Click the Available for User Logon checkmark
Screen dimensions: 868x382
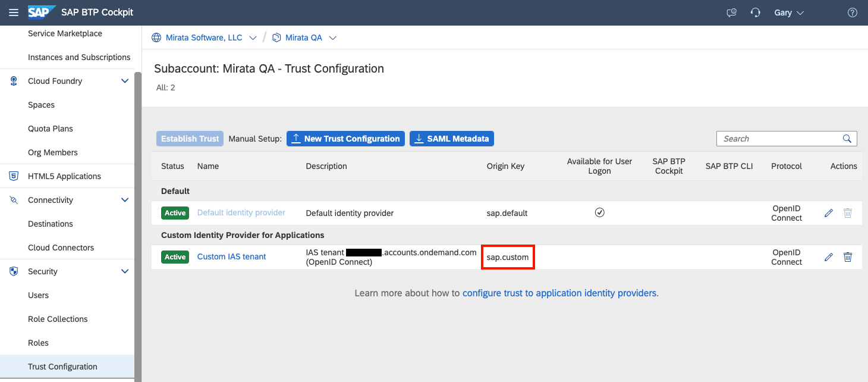(599, 212)
